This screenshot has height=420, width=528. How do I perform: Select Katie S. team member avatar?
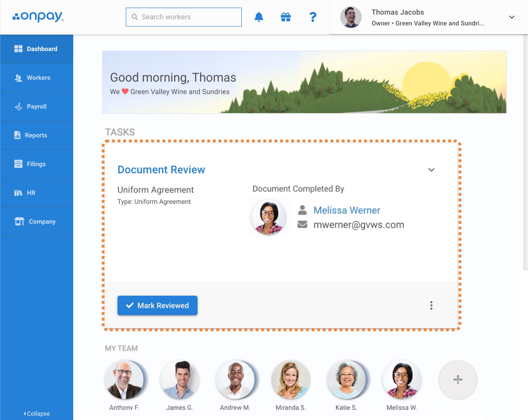(346, 380)
